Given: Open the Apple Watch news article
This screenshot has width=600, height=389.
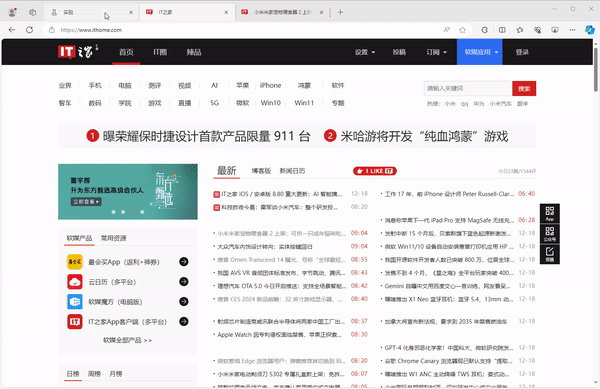Looking at the screenshot, I should (280, 335).
